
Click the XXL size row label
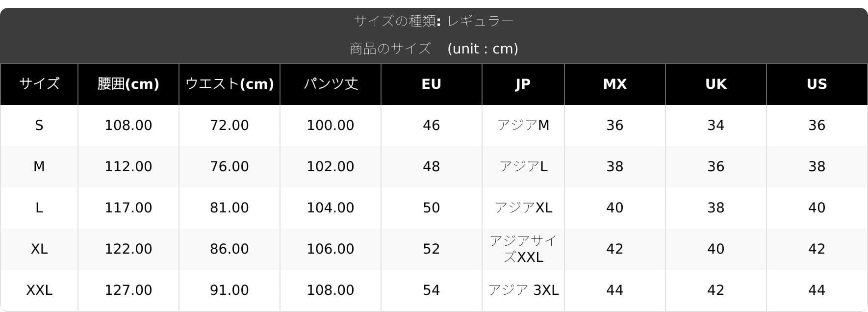[x=39, y=290]
